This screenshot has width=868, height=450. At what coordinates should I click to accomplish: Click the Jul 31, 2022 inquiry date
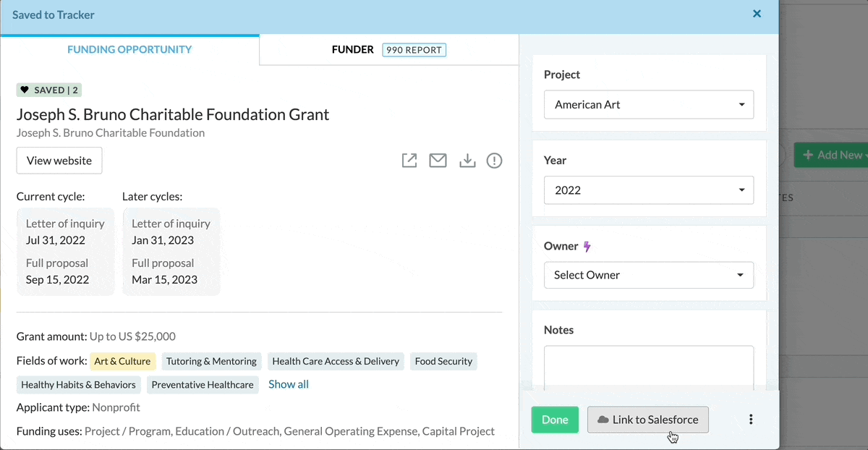pyautogui.click(x=56, y=240)
